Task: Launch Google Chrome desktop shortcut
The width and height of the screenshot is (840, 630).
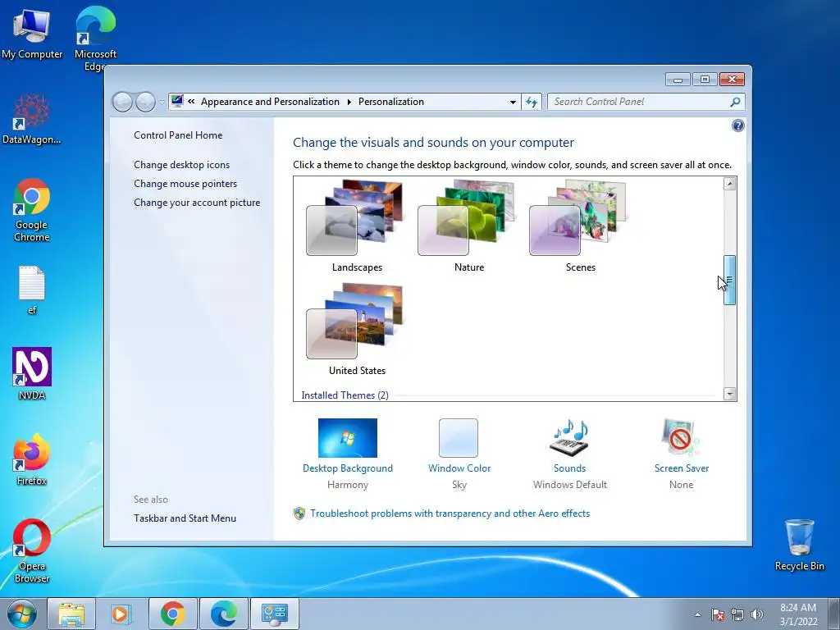Action: tap(32, 210)
